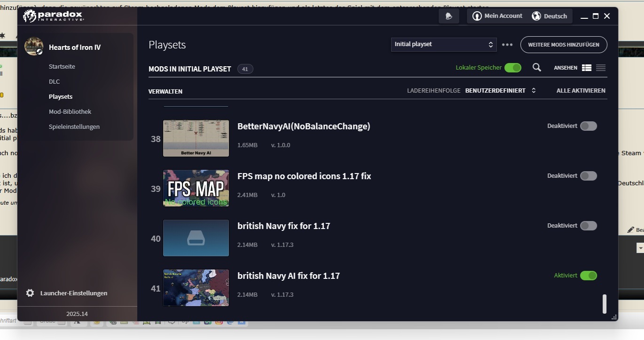Image resolution: width=644 pixels, height=340 pixels.
Task: Click Alle aktivieren
Action: (581, 90)
